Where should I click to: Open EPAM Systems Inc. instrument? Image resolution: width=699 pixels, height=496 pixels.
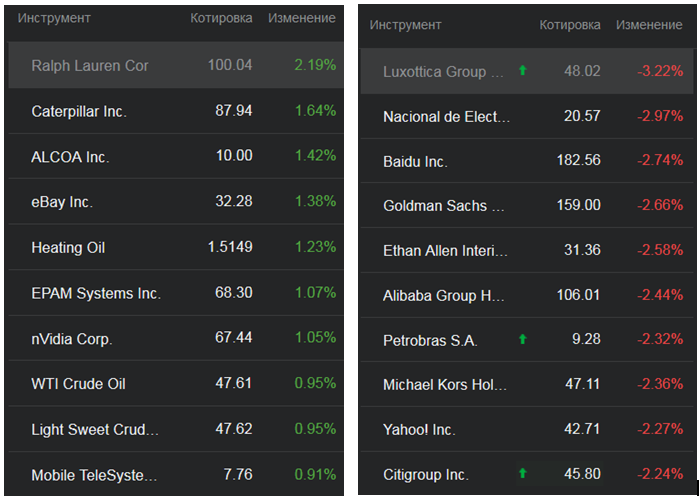tap(96, 293)
